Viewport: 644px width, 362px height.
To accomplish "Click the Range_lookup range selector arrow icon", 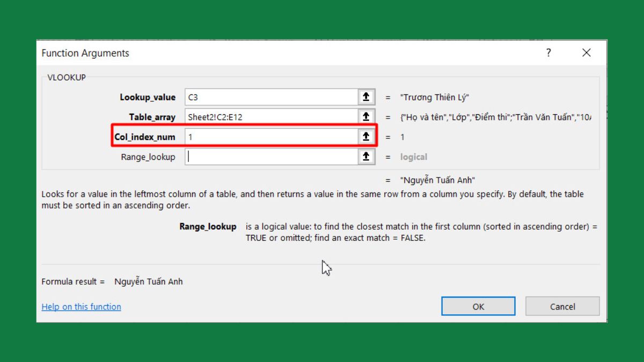I will pos(366,157).
